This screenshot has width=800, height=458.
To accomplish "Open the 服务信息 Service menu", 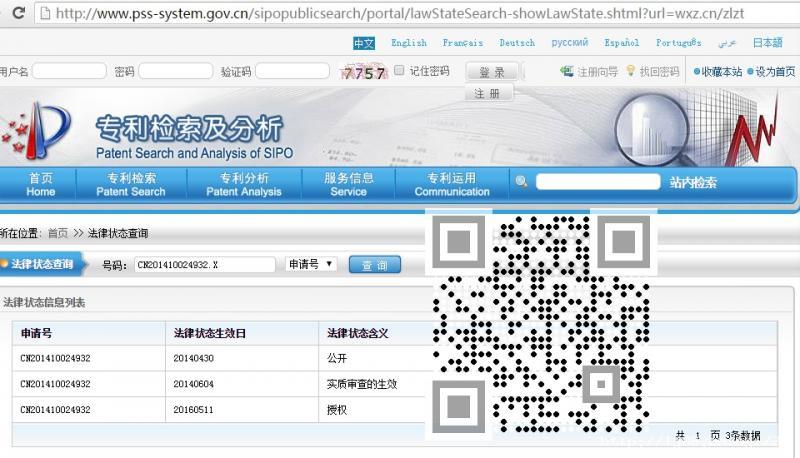I will coord(348,184).
